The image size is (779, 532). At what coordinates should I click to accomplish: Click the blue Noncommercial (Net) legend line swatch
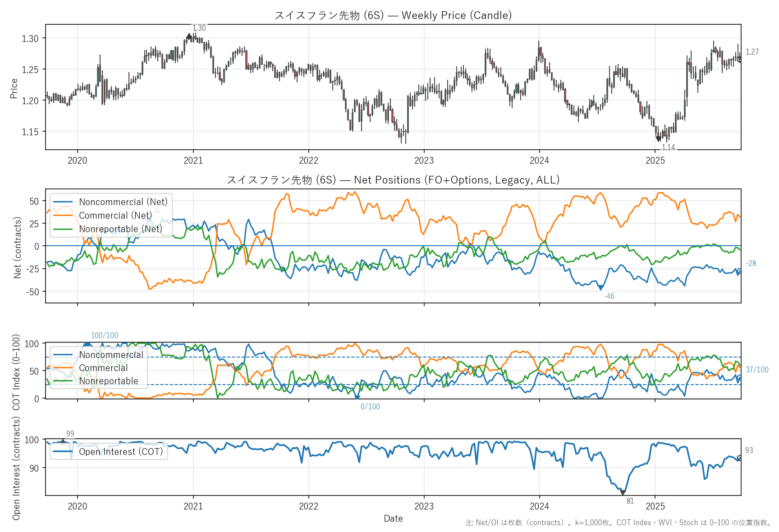click(63, 202)
